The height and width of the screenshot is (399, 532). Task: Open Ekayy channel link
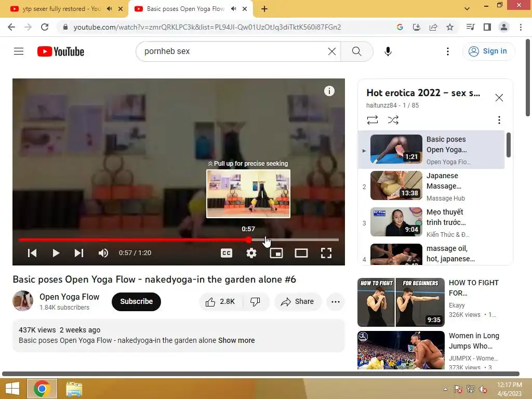coord(456,305)
